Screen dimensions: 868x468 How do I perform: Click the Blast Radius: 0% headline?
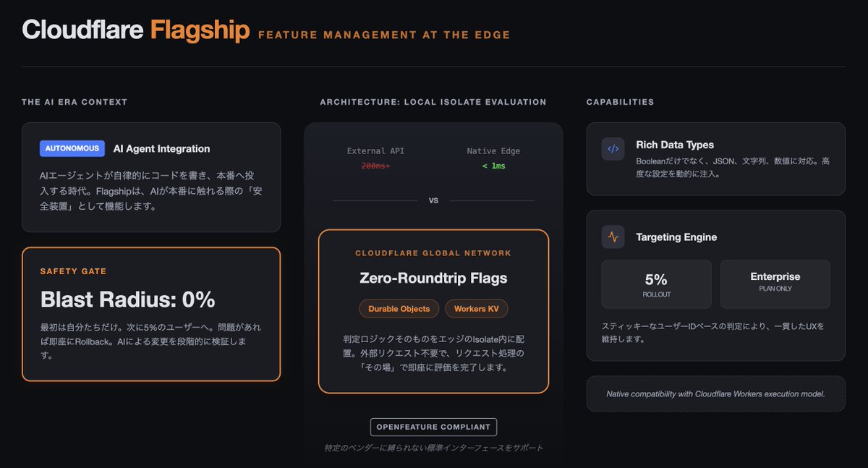128,299
